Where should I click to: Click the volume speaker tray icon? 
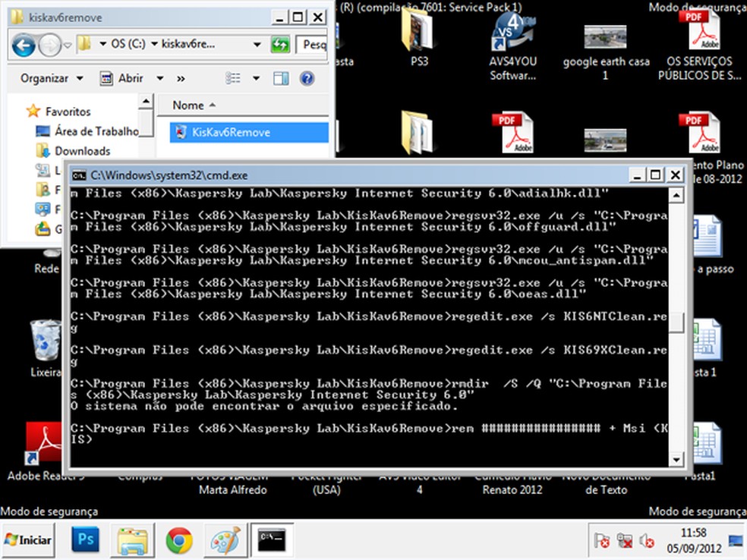click(647, 540)
